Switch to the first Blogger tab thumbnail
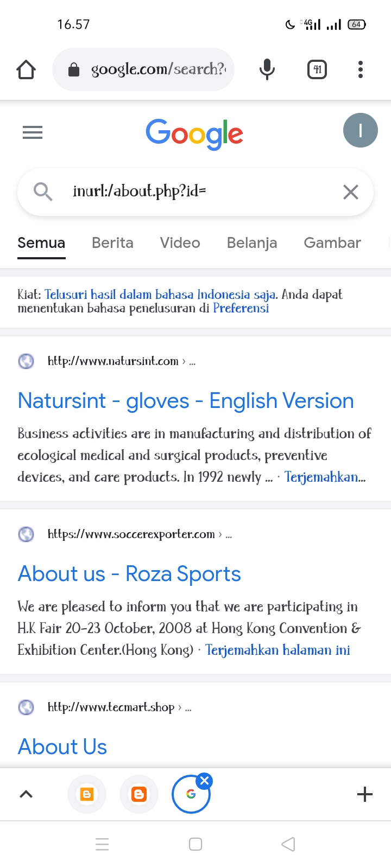Viewport: 391px width, 868px height. (87, 794)
